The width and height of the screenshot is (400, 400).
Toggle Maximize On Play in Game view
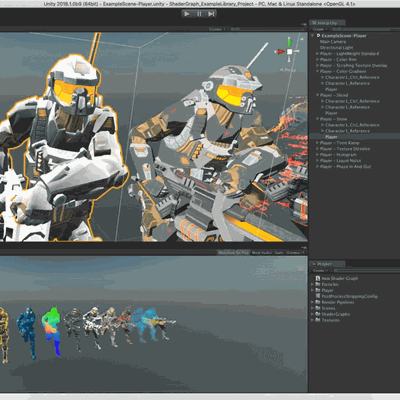coord(233,253)
